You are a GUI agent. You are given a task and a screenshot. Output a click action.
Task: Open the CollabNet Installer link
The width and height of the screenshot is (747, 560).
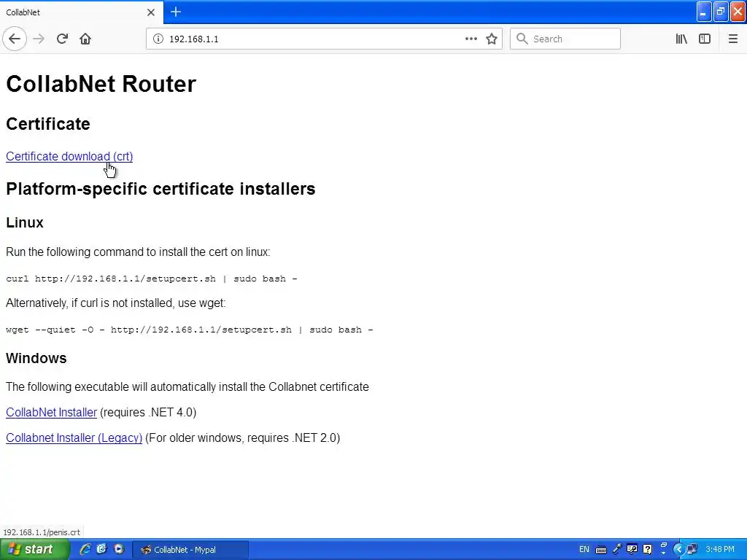pos(52,413)
